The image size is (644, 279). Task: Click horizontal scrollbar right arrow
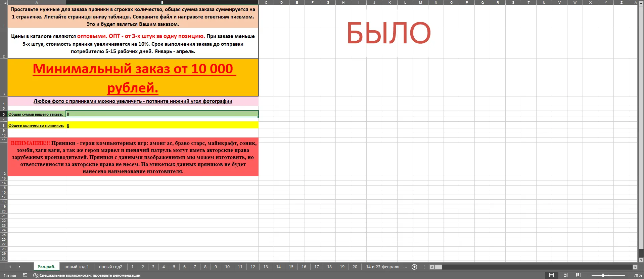click(635, 267)
